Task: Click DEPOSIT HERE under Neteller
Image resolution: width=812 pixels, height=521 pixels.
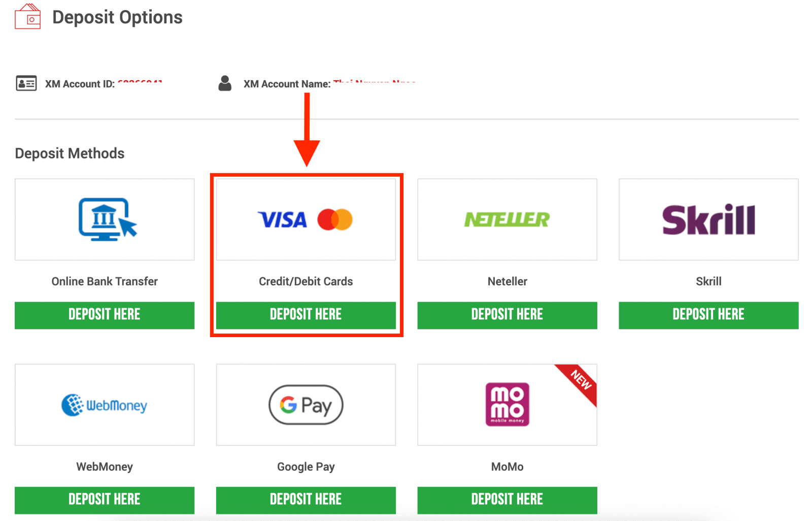Action: [x=506, y=314]
